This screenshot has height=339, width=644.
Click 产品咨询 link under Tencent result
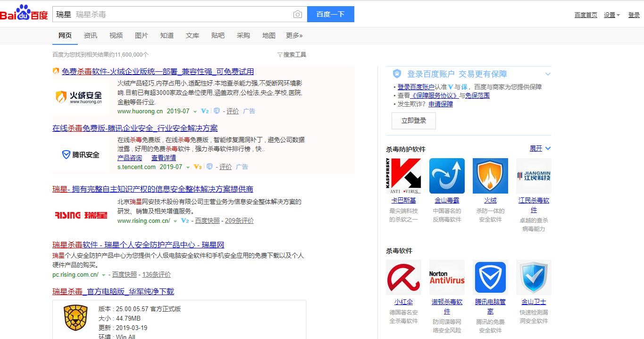point(130,158)
